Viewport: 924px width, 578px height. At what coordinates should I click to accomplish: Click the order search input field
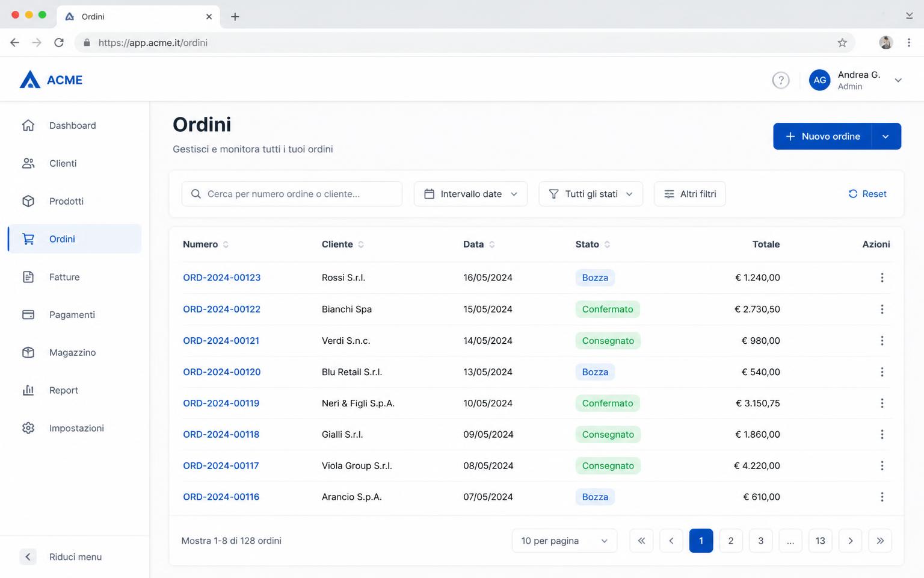tap(292, 194)
